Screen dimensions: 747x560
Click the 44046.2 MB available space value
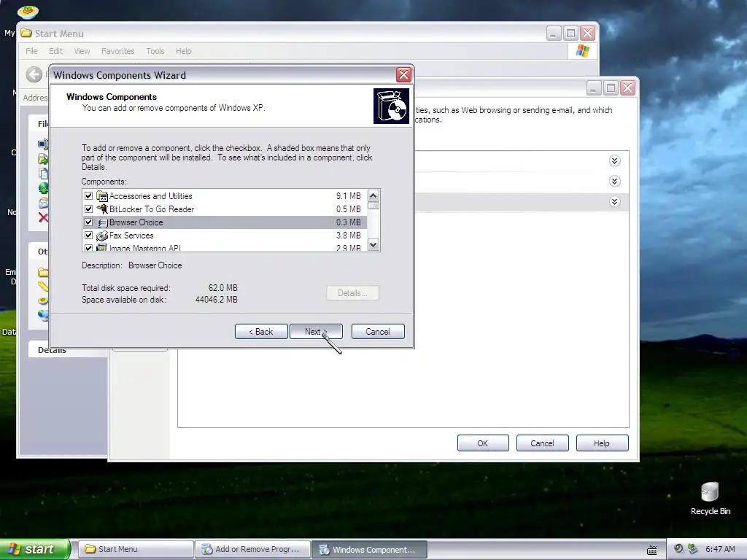pyautogui.click(x=216, y=300)
